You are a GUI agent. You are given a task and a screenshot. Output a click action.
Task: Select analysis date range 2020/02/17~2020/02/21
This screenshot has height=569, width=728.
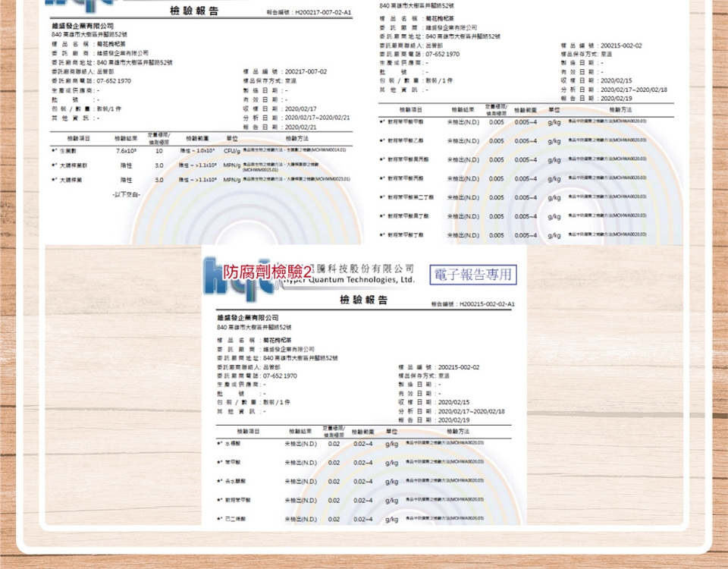coord(317,118)
